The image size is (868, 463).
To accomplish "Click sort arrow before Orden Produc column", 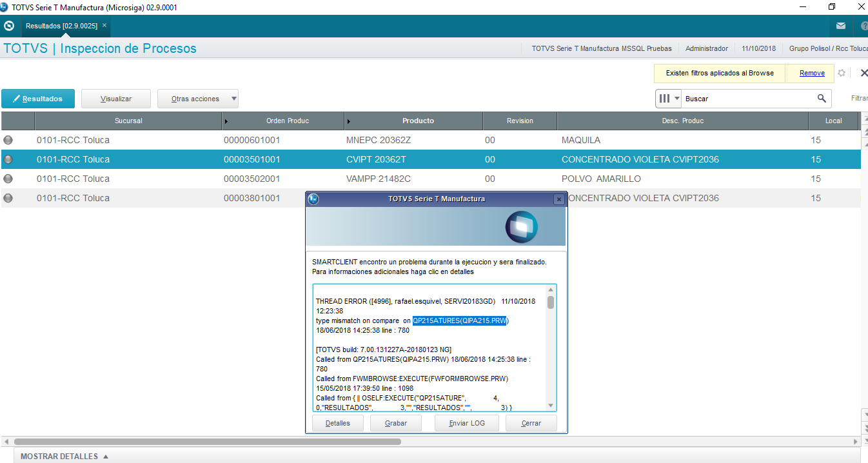I will [226, 121].
